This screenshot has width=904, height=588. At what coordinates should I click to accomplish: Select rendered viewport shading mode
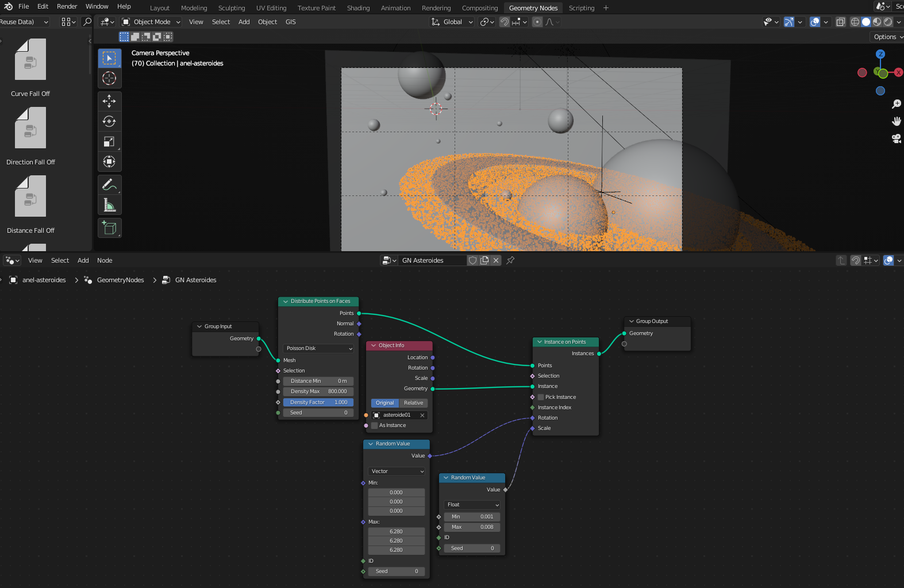pyautogui.click(x=888, y=22)
